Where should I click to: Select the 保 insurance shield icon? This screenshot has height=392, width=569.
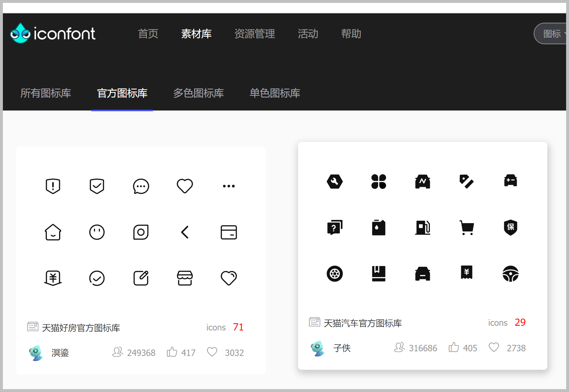click(x=511, y=227)
